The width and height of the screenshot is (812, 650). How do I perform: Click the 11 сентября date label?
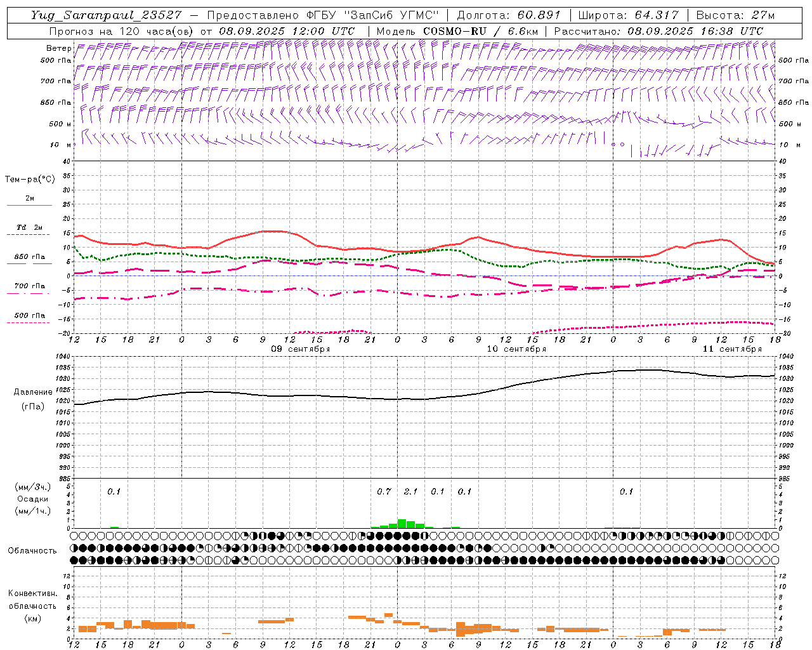732,349
